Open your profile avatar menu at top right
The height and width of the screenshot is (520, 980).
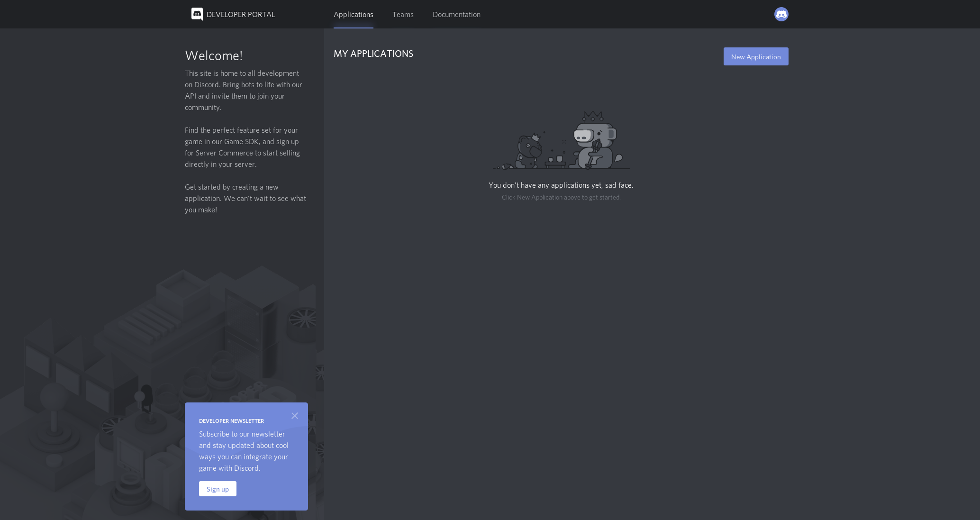pyautogui.click(x=781, y=14)
